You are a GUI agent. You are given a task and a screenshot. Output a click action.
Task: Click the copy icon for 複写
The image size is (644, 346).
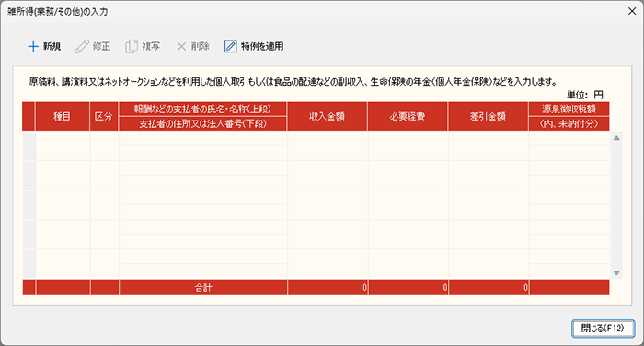click(x=132, y=46)
